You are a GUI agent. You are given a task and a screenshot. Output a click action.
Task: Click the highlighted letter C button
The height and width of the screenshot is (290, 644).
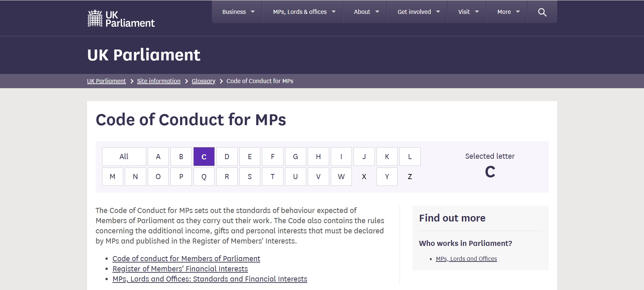[x=204, y=157]
